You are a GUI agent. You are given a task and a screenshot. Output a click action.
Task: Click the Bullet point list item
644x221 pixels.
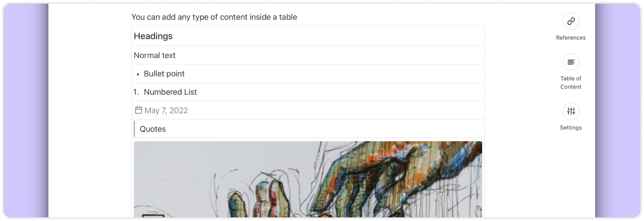[164, 74]
